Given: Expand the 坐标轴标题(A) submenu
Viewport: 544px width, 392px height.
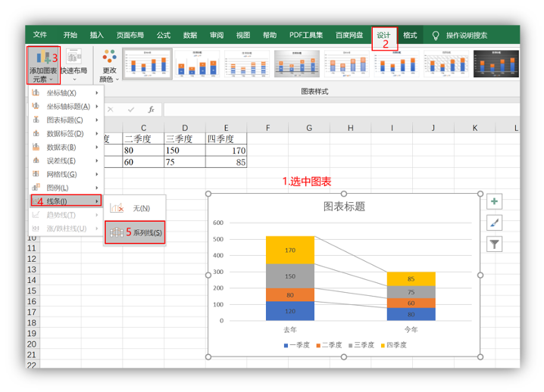Looking at the screenshot, I should tap(66, 107).
